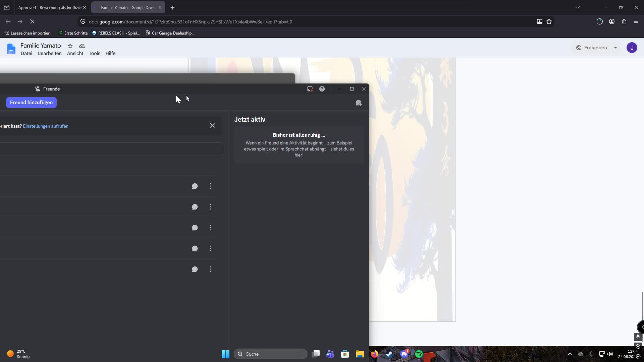644x362 pixels.
Task: Open more options for the third friend
Action: 210,228
